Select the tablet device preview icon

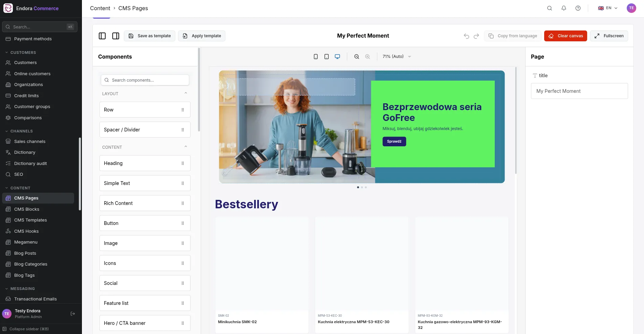click(x=327, y=57)
